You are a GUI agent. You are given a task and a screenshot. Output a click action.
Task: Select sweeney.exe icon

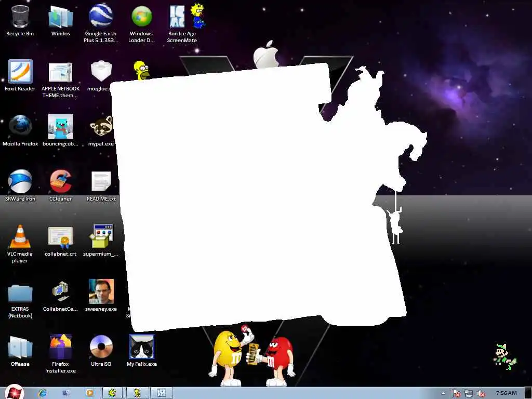tap(101, 296)
